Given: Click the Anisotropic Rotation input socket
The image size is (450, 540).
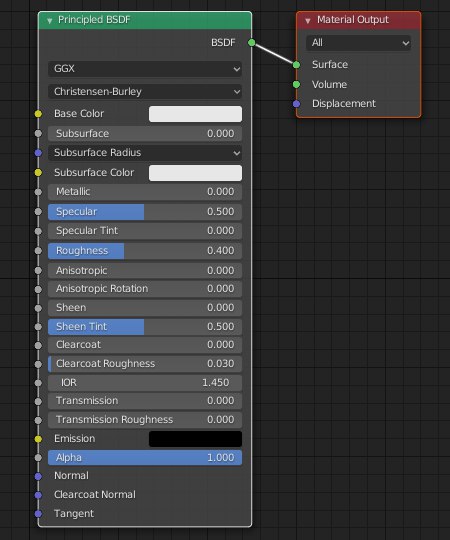Looking at the screenshot, I should coord(38,289).
